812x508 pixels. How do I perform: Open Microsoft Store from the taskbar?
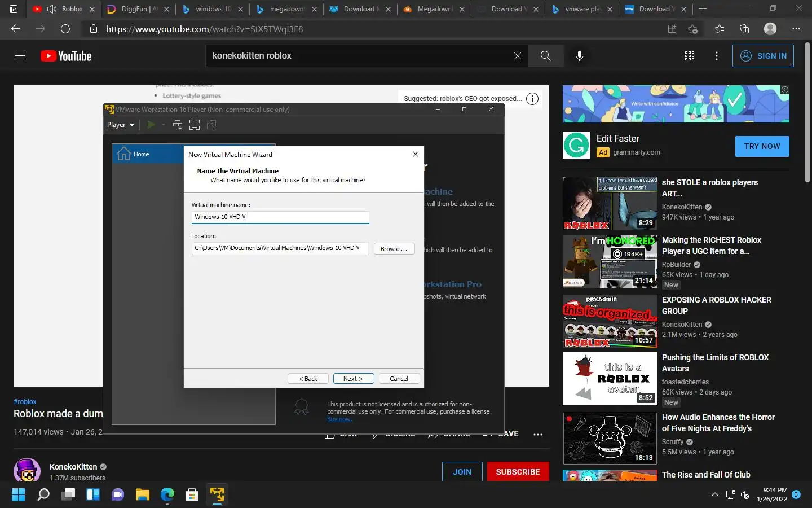[192, 495]
